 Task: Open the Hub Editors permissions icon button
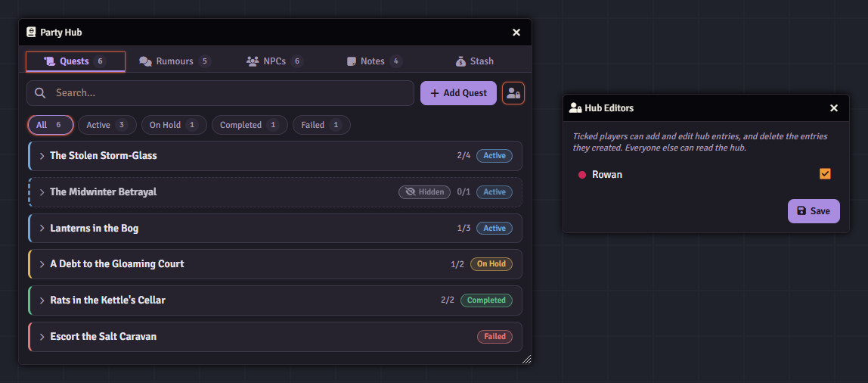[x=513, y=93]
